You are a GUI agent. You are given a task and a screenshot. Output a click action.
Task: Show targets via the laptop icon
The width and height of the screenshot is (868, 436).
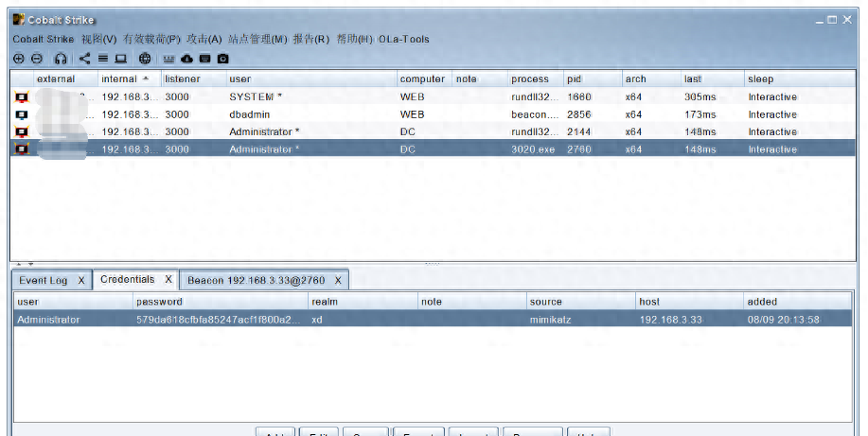pos(120,58)
